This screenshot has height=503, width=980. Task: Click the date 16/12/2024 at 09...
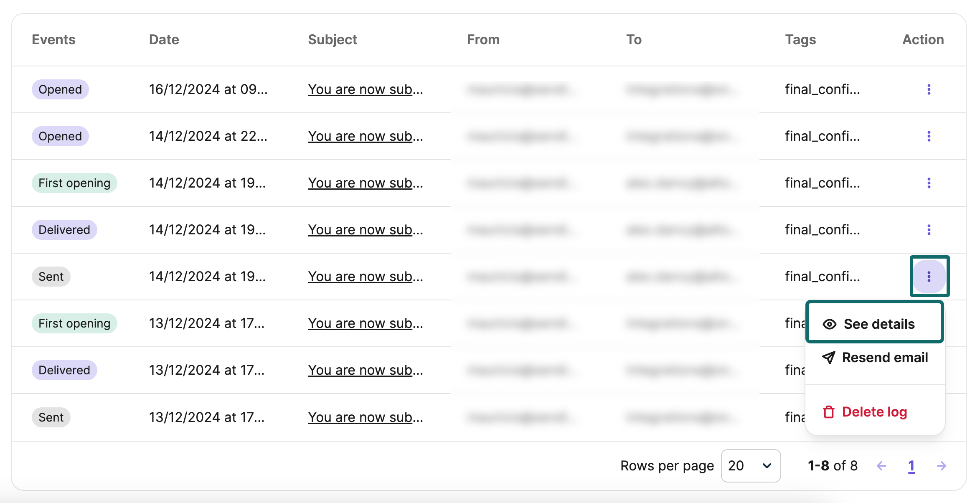tap(208, 89)
